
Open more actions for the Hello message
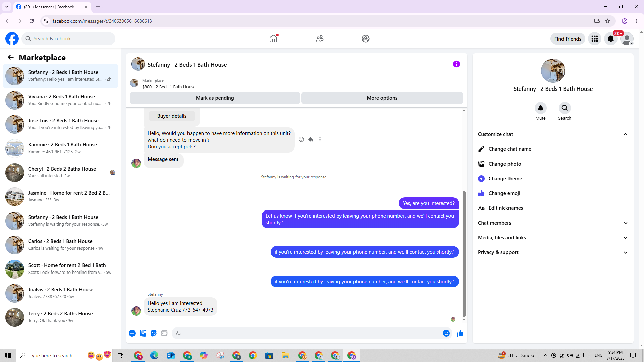coord(320,139)
